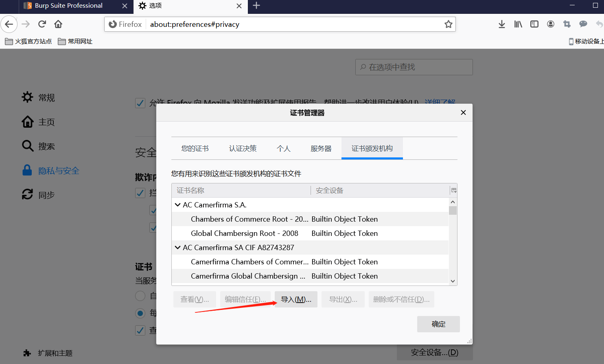Open the downloads panel

(x=501, y=24)
